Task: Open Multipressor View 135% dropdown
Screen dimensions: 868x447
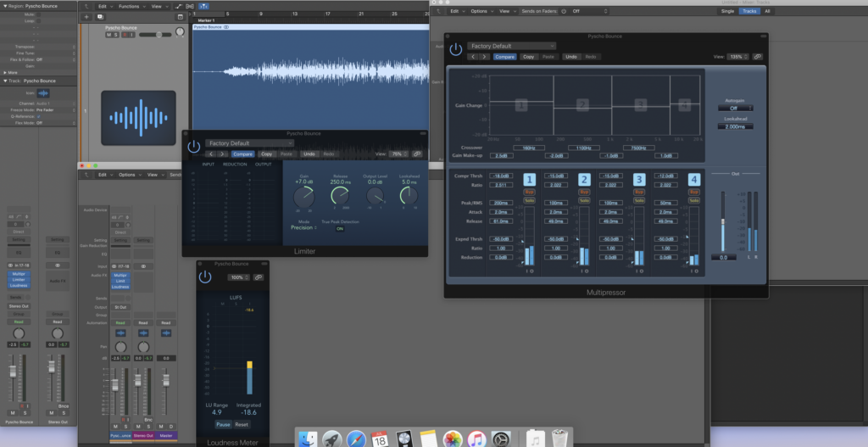Action: pos(738,57)
